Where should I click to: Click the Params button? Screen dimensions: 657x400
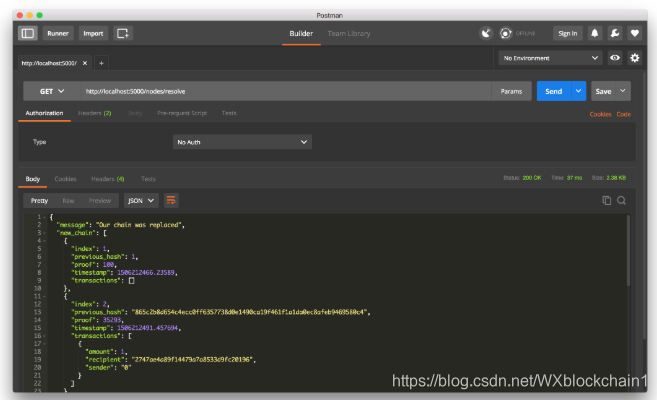coord(511,91)
